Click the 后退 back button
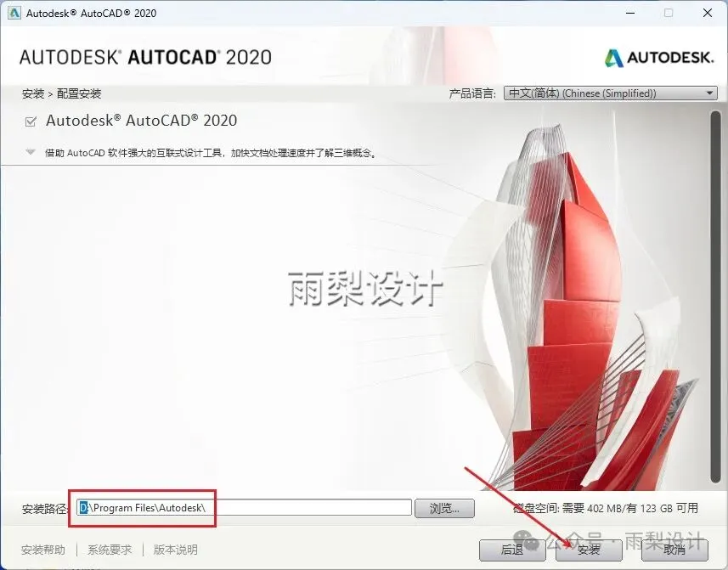Viewport: 728px width, 570px height. pos(512,550)
